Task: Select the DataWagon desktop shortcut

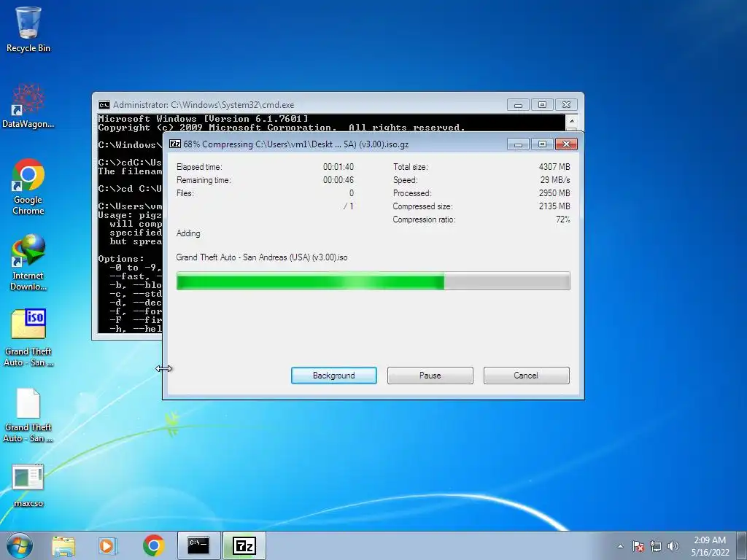Action: coord(28,106)
